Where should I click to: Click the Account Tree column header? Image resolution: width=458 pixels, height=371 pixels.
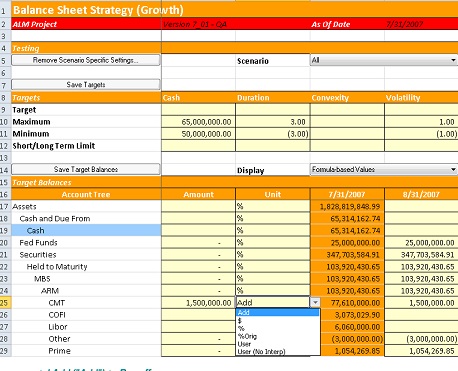click(x=86, y=194)
